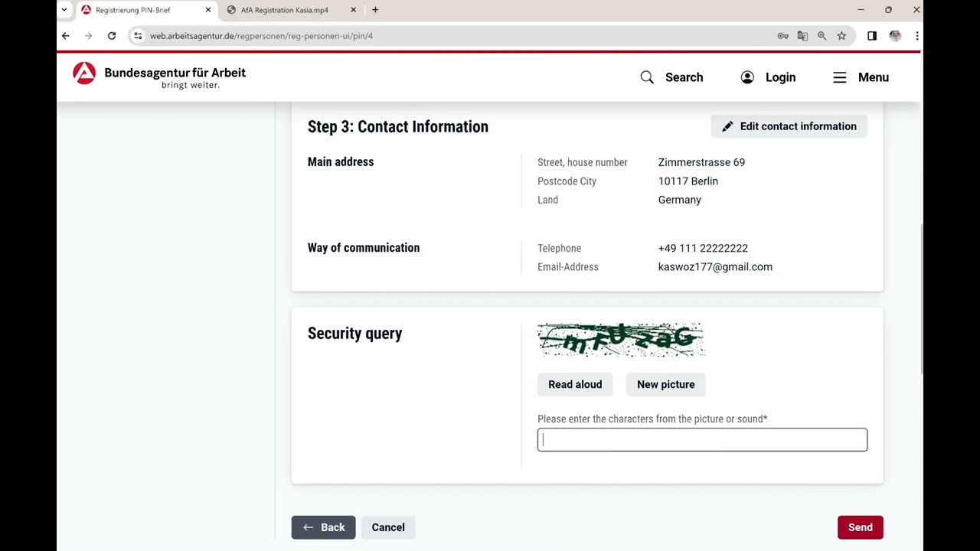Bookmark this page with star icon

point(841,36)
